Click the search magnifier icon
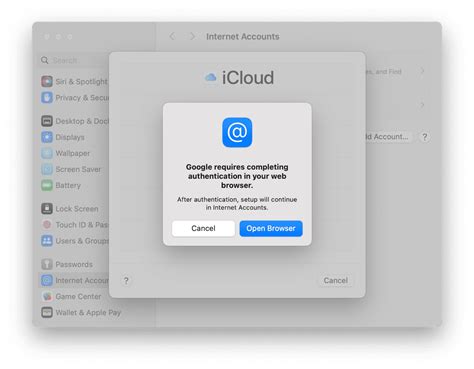474x369 pixels. 45,60
